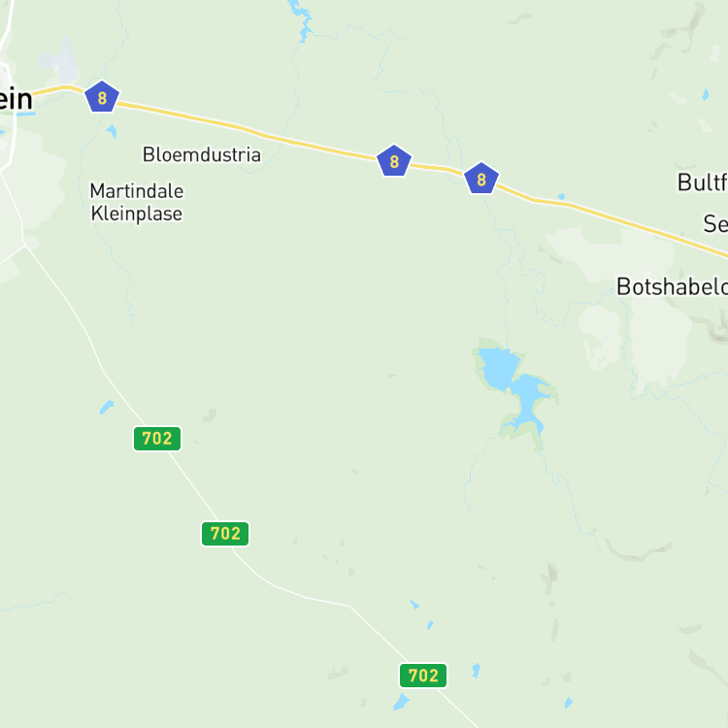This screenshot has height=728, width=728.
Task: Click the large reservoir west of Botshabelo
Action: click(x=514, y=386)
